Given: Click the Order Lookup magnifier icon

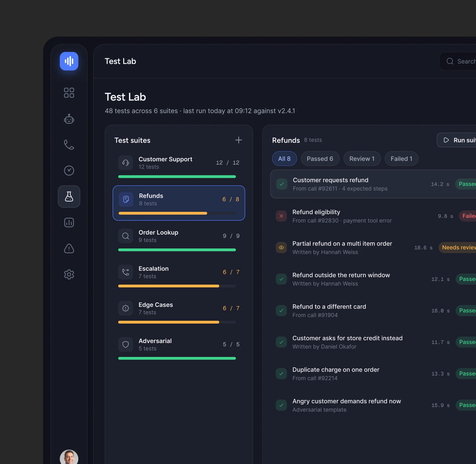Looking at the screenshot, I should [126, 236].
